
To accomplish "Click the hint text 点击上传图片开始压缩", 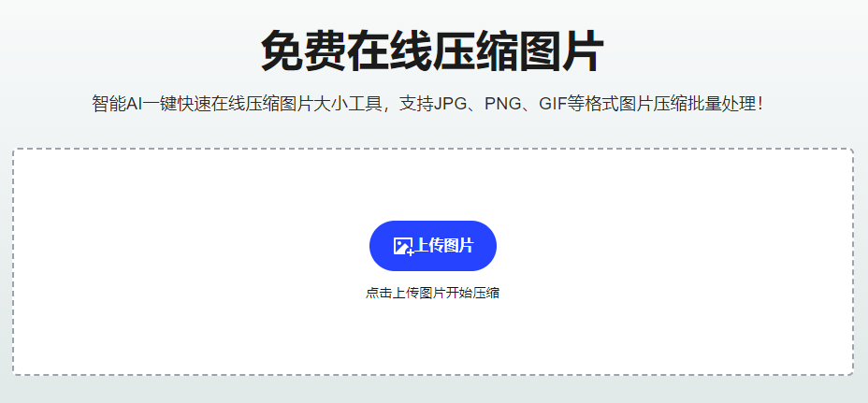I will (432, 293).
